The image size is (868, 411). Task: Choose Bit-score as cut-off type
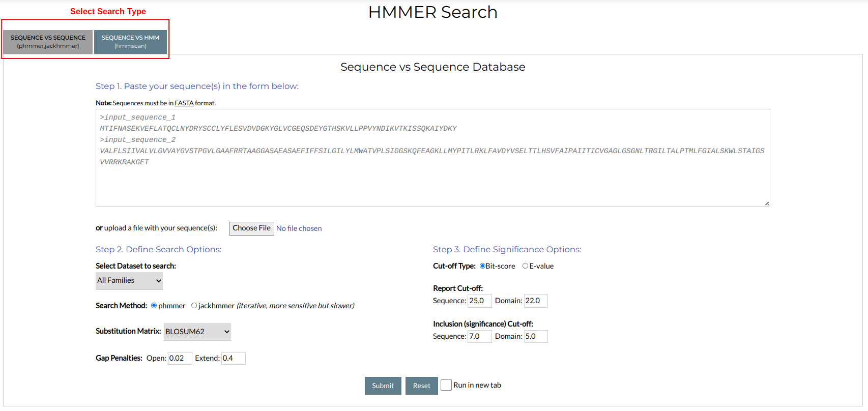pos(482,266)
